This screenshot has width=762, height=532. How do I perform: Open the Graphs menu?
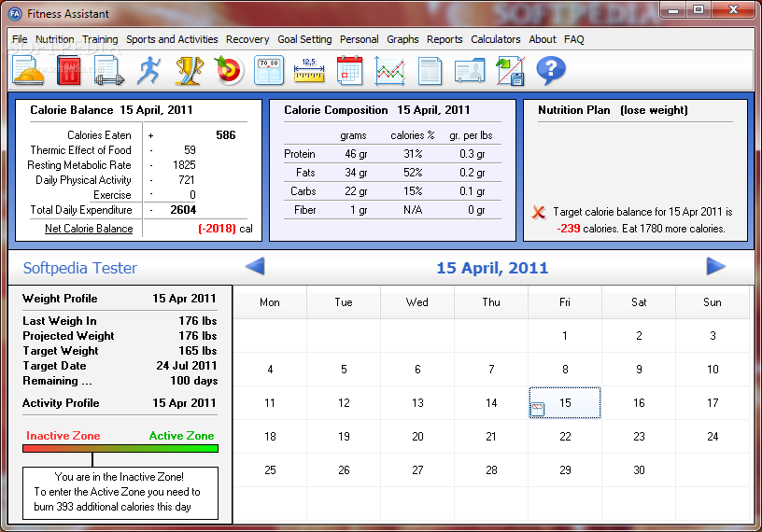coord(402,39)
